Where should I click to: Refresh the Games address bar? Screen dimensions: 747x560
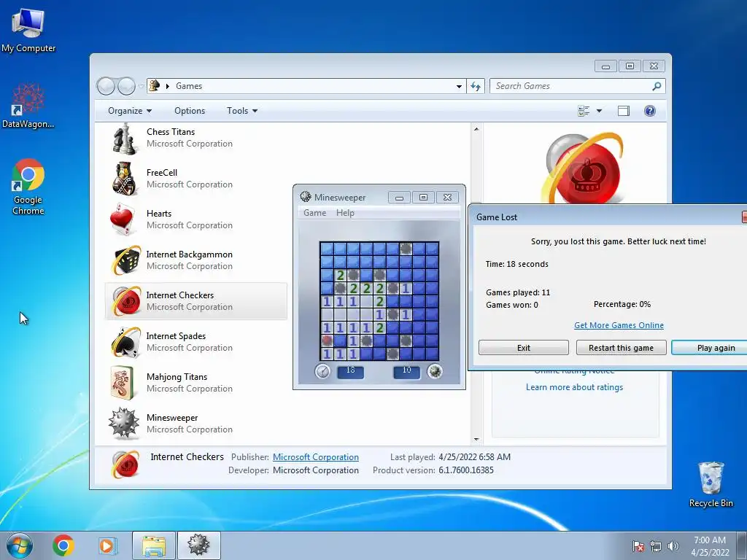coord(476,86)
